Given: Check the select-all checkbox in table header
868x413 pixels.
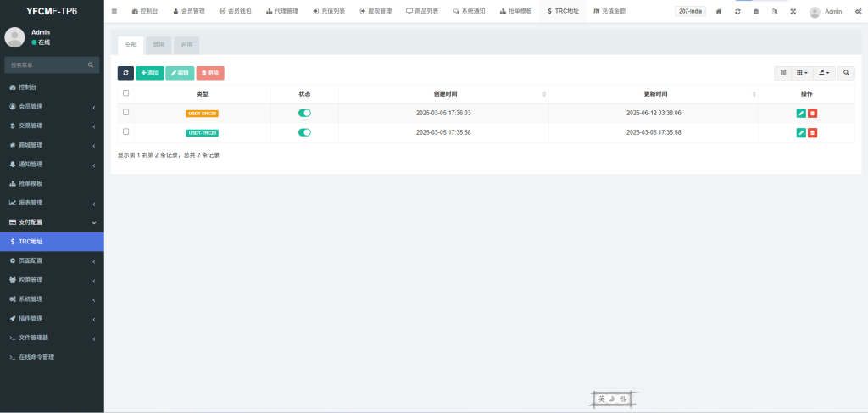Looking at the screenshot, I should [126, 93].
